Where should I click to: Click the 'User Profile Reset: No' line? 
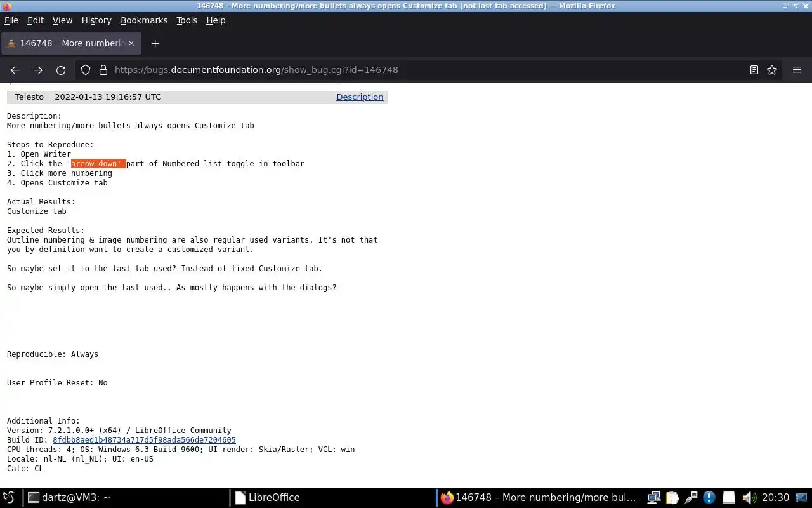(x=57, y=383)
